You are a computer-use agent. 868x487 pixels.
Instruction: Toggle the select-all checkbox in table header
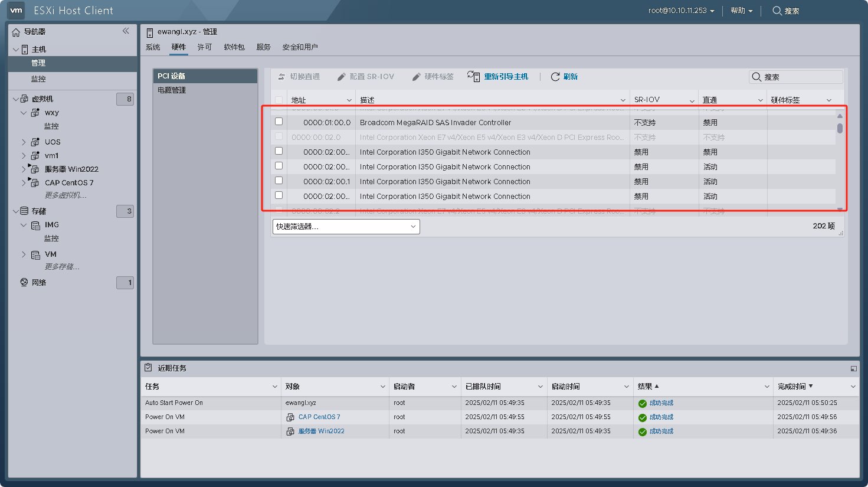(279, 100)
